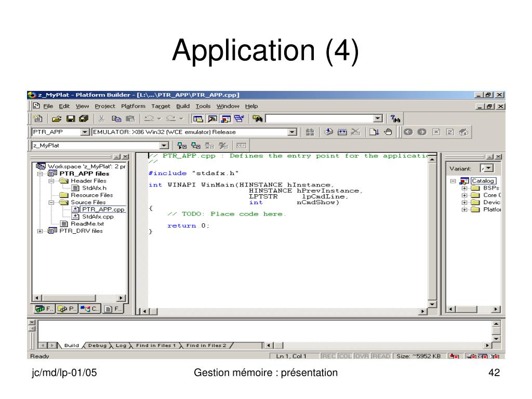Screen dimensions: 532x399
Task: Toggle the Workspace window icon
Action: click(x=198, y=118)
